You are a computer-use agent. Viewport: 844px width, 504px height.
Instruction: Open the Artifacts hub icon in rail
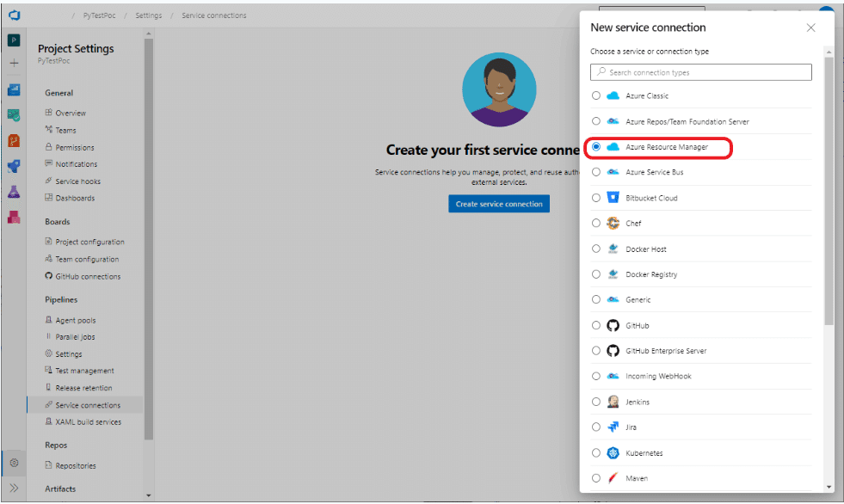pos(14,218)
